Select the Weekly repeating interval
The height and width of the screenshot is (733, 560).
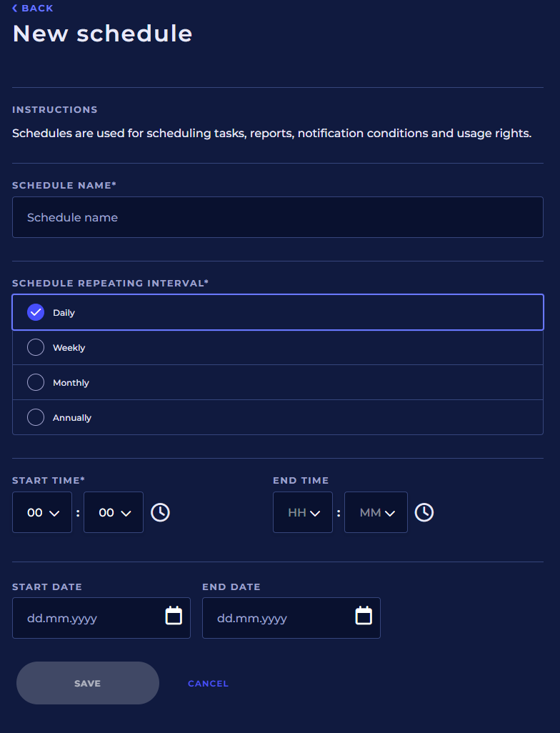click(36, 347)
